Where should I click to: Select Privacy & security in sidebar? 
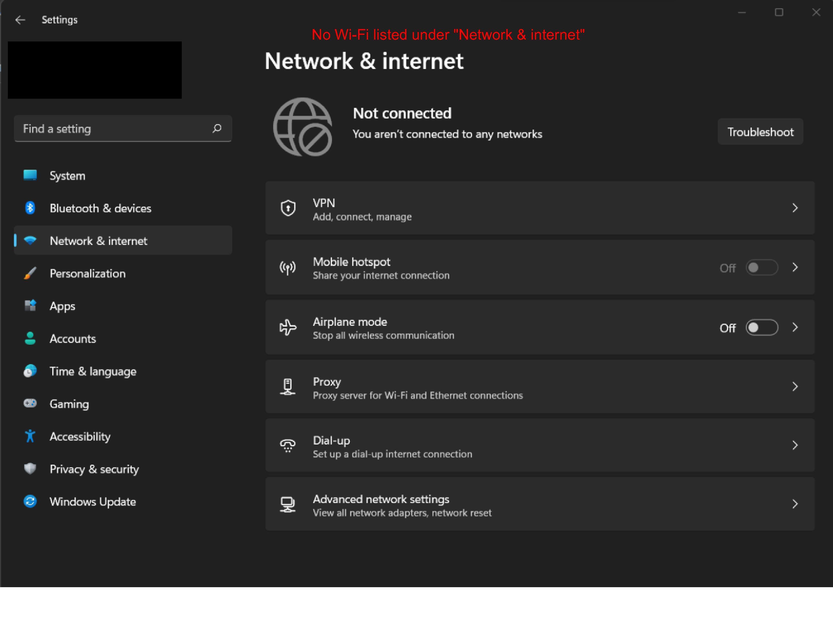point(94,469)
